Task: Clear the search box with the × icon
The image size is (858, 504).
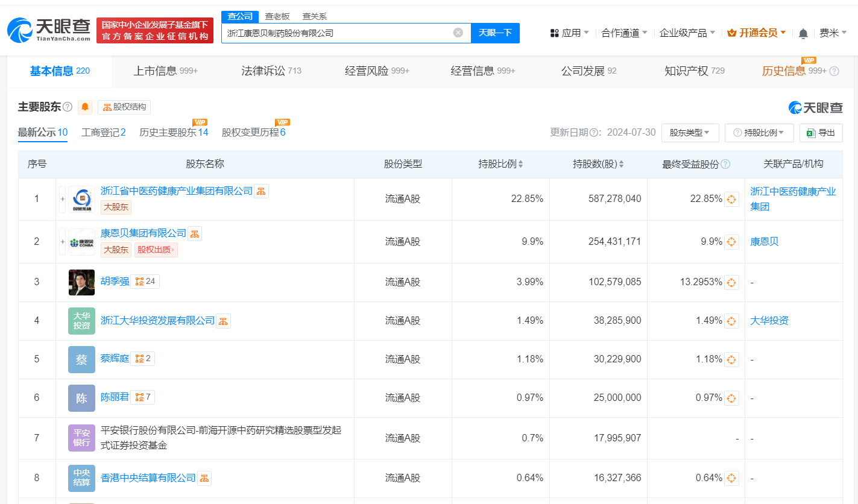Action: [x=458, y=33]
